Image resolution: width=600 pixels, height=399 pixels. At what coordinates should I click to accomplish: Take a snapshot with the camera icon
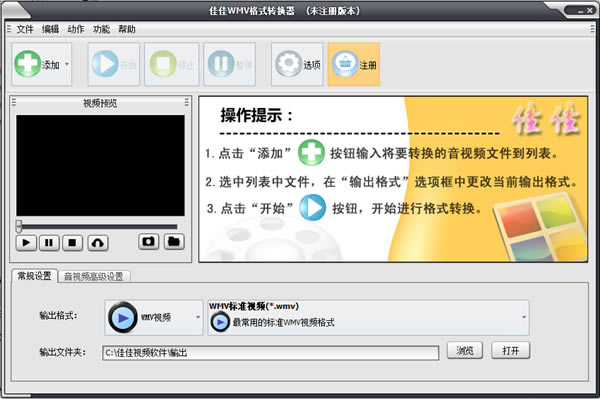148,242
